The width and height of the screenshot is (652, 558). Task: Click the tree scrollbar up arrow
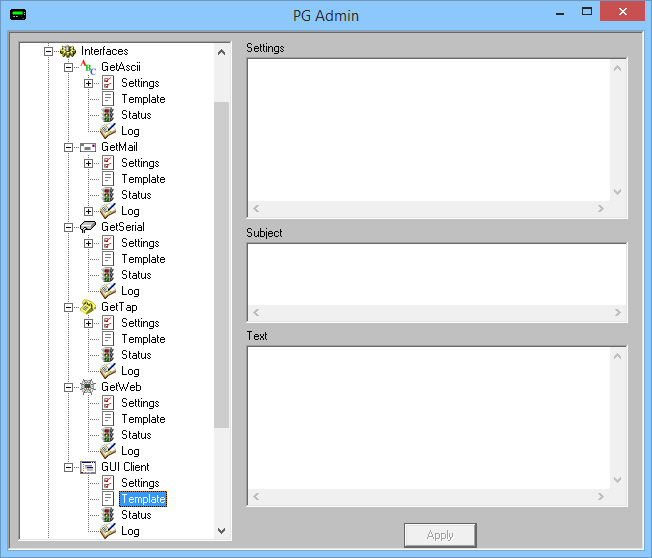[222, 52]
